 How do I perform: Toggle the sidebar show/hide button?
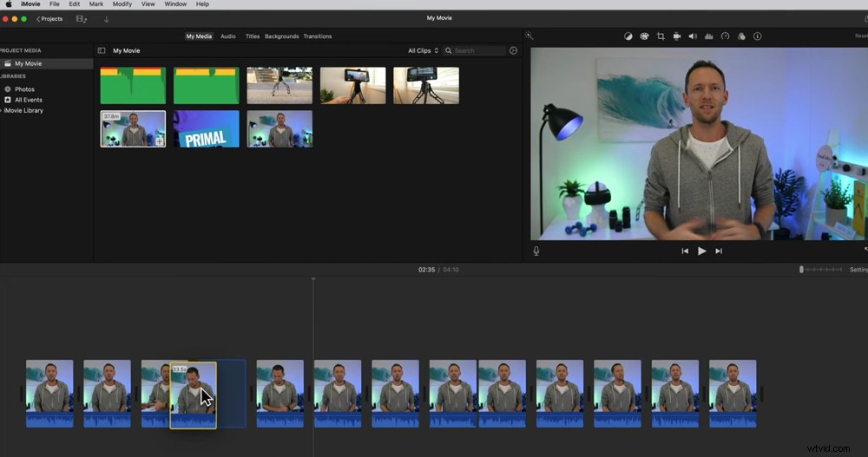coord(102,50)
